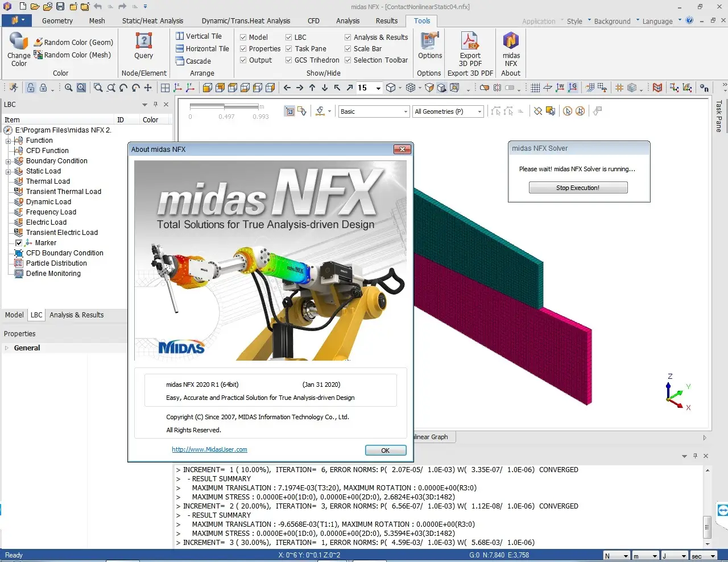Click the run analysis runner icon
The height and width of the screenshot is (562, 728).
coord(13,88)
